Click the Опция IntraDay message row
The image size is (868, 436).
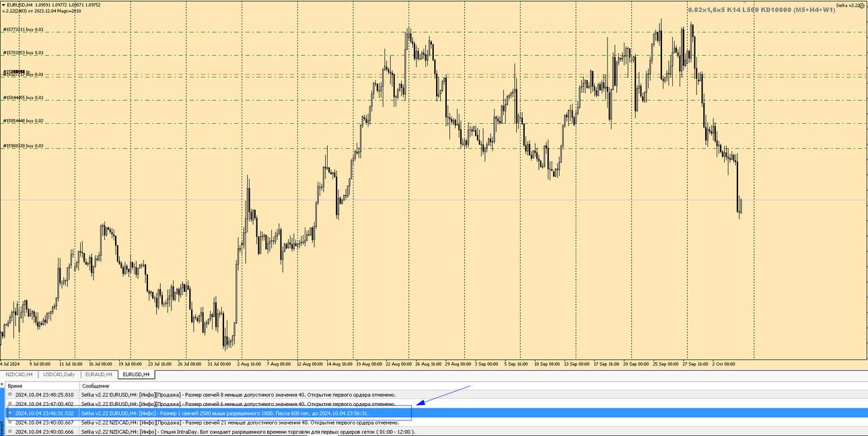pyautogui.click(x=248, y=431)
